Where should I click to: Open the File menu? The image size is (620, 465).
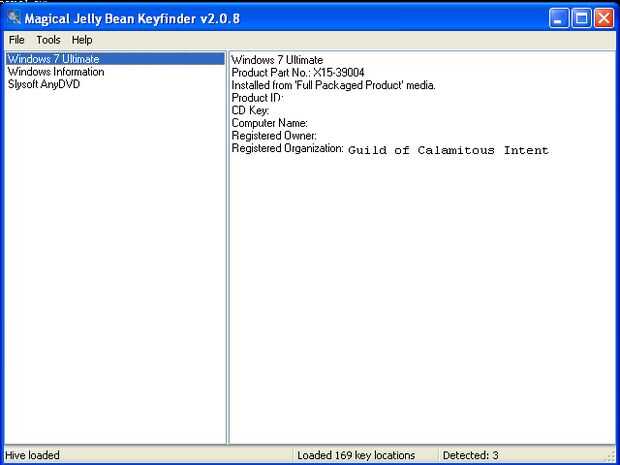(17, 40)
